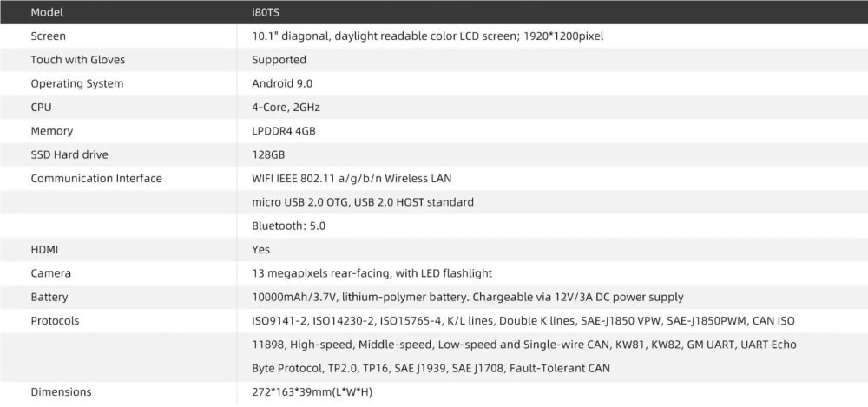This screenshot has height=407, width=868.
Task: Select the Touch with Gloves label
Action: (77, 60)
